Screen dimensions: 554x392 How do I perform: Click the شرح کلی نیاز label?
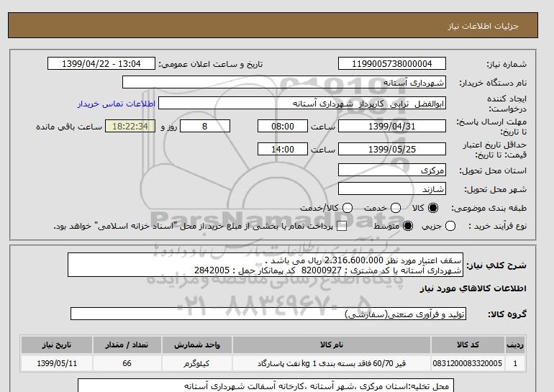tap(496, 265)
